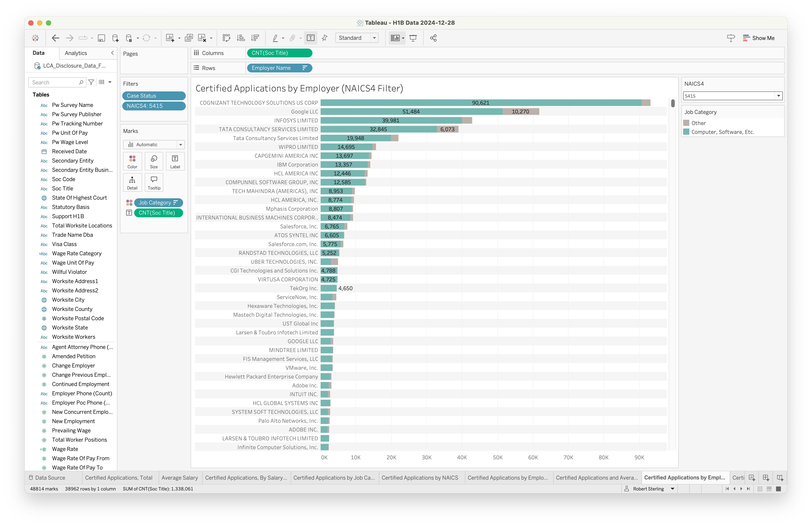The height and width of the screenshot is (526, 812).
Task: Click the Undo back arrow
Action: [55, 38]
